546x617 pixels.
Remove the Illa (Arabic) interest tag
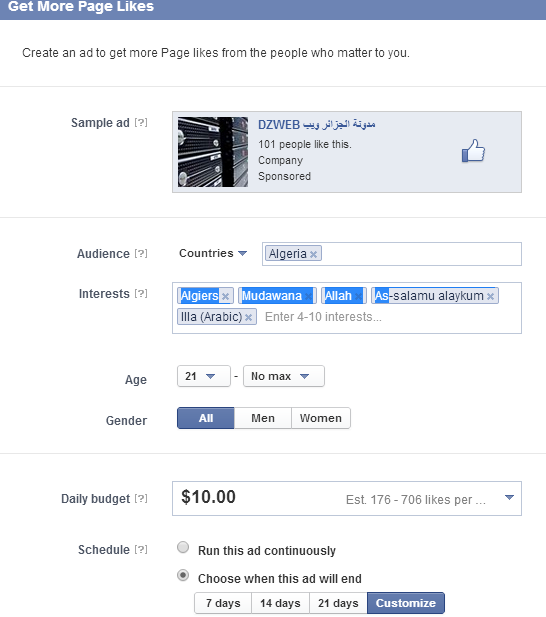click(248, 317)
